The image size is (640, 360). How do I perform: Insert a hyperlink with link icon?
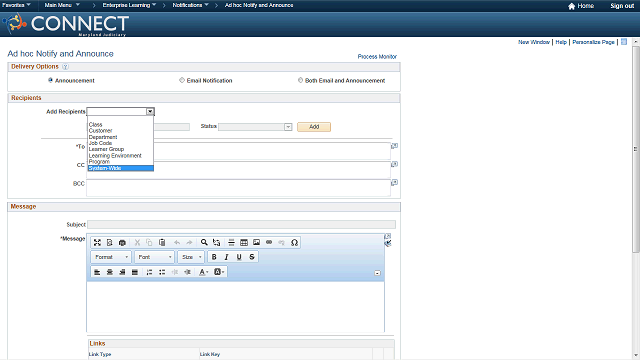pos(269,242)
